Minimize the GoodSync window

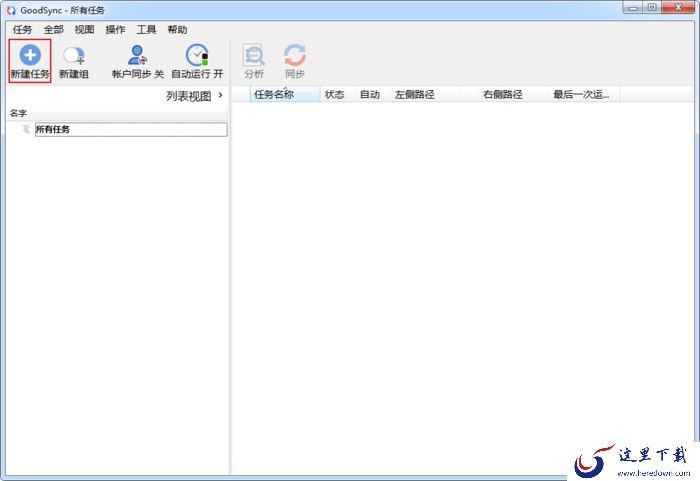[x=633, y=8]
